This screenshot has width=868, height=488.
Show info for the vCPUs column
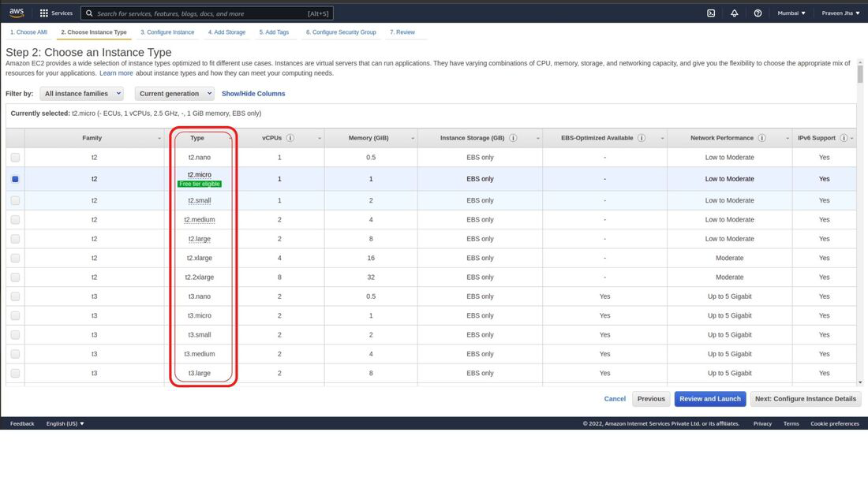pyautogui.click(x=290, y=138)
